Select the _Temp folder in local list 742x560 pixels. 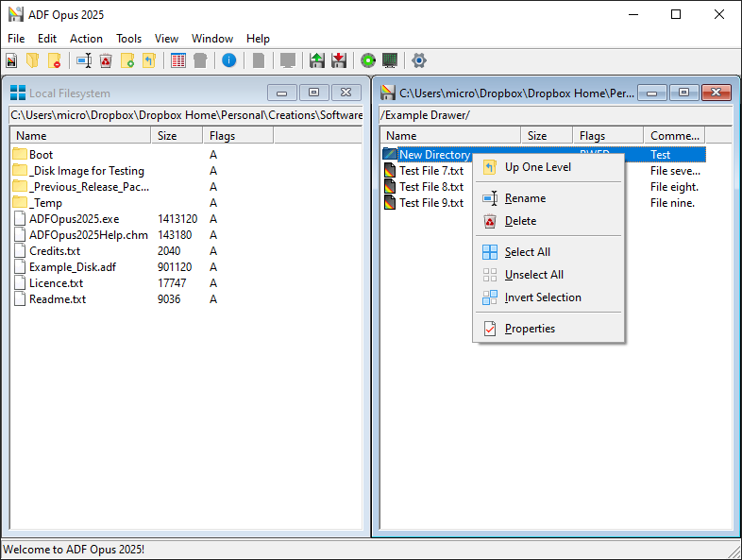[x=45, y=203]
